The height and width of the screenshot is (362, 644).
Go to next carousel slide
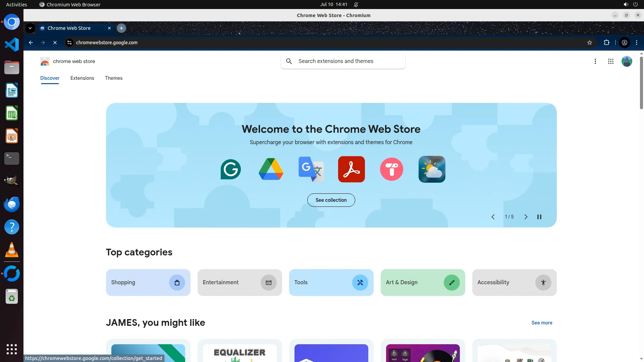tap(526, 217)
